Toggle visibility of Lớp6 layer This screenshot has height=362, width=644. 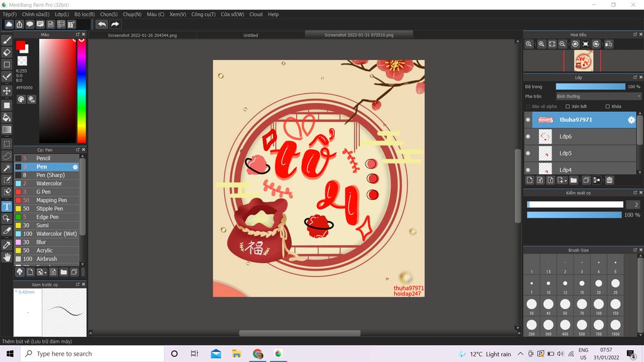click(528, 136)
